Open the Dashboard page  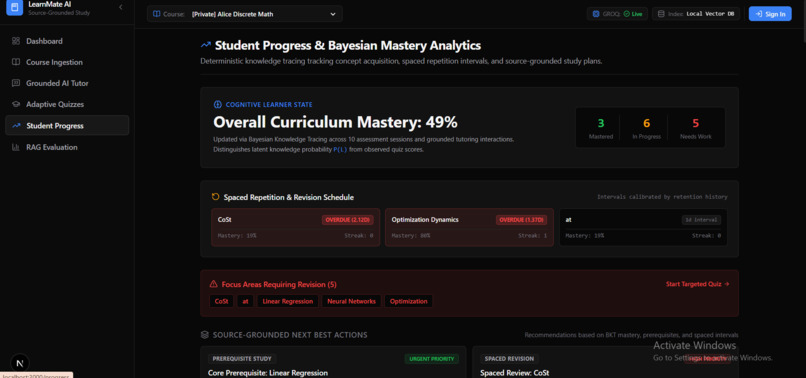(67, 41)
